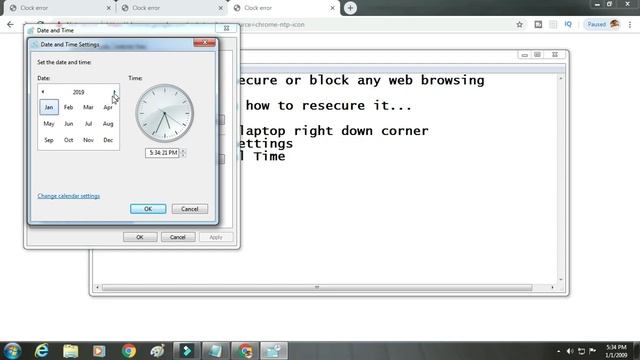Pick May in the calendar
The image size is (640, 360).
[49, 124]
